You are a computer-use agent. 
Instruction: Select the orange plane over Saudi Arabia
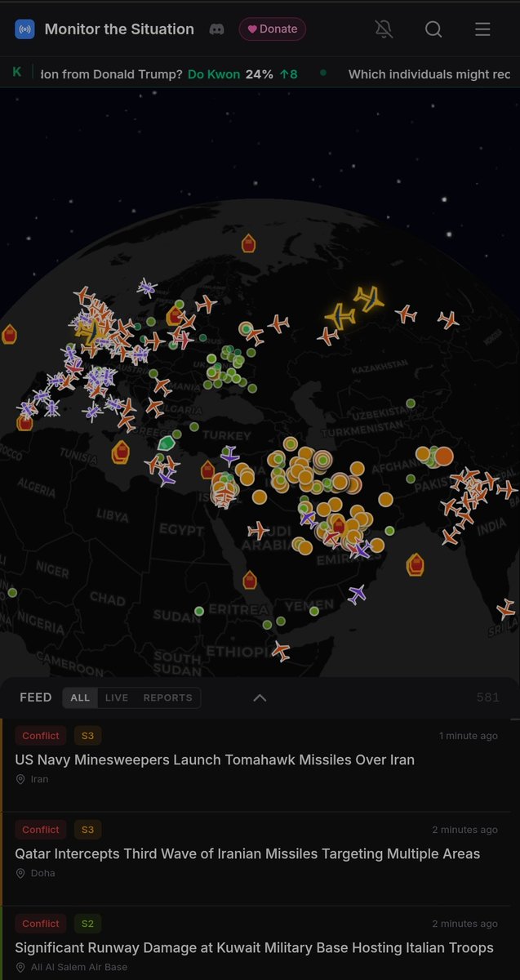click(x=258, y=531)
